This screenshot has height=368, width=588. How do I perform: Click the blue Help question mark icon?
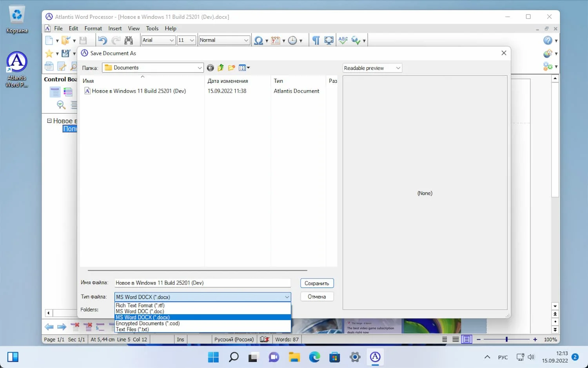point(548,40)
